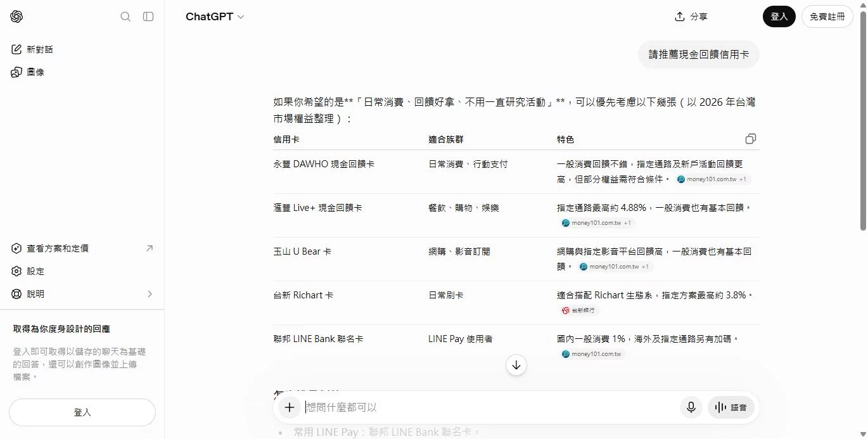Click the 信用卡 column header
Image resolution: width=868 pixels, height=439 pixels.
coord(286,139)
